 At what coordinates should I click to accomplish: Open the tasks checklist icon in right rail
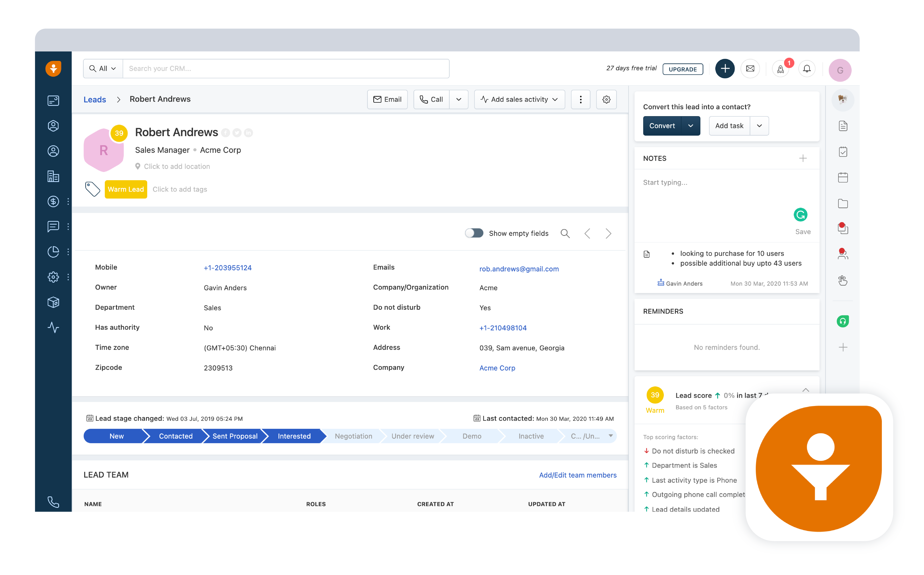pyautogui.click(x=843, y=152)
